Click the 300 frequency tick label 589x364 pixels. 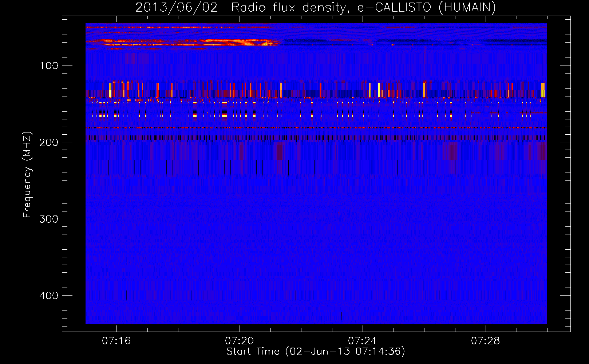49,219
